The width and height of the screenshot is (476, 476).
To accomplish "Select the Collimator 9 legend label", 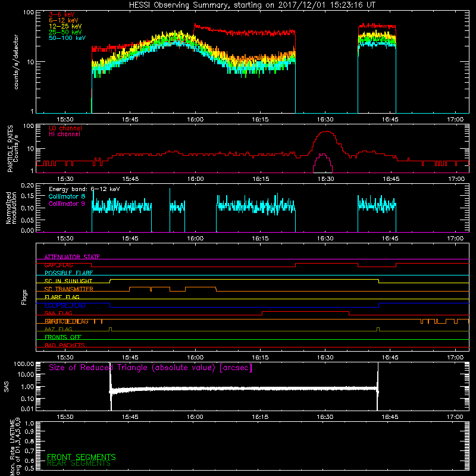I will pyautogui.click(x=67, y=203).
